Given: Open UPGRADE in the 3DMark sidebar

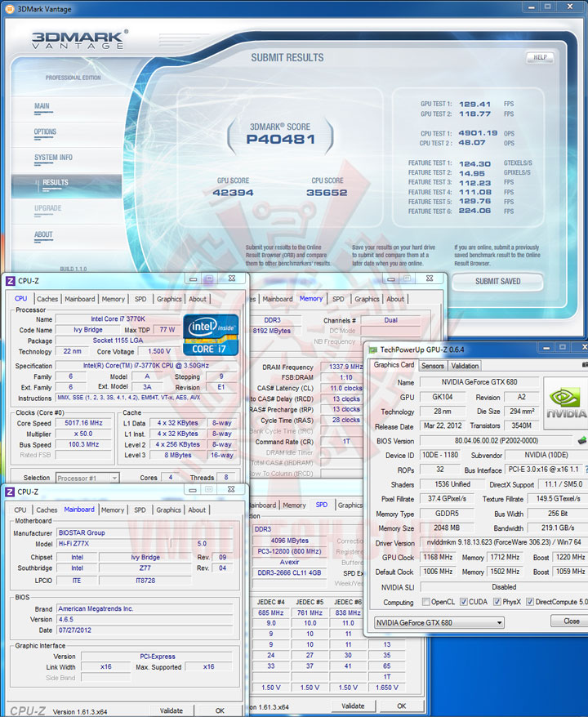Looking at the screenshot, I should coord(47,208).
